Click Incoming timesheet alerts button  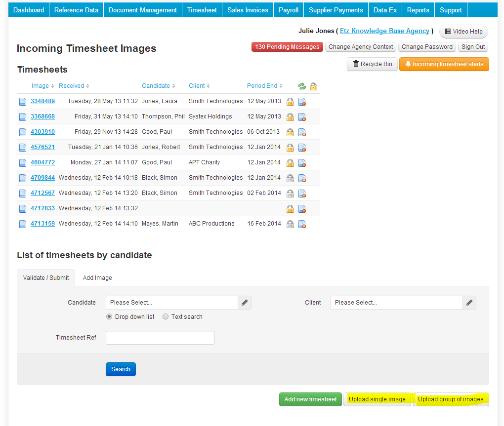pyautogui.click(x=444, y=64)
